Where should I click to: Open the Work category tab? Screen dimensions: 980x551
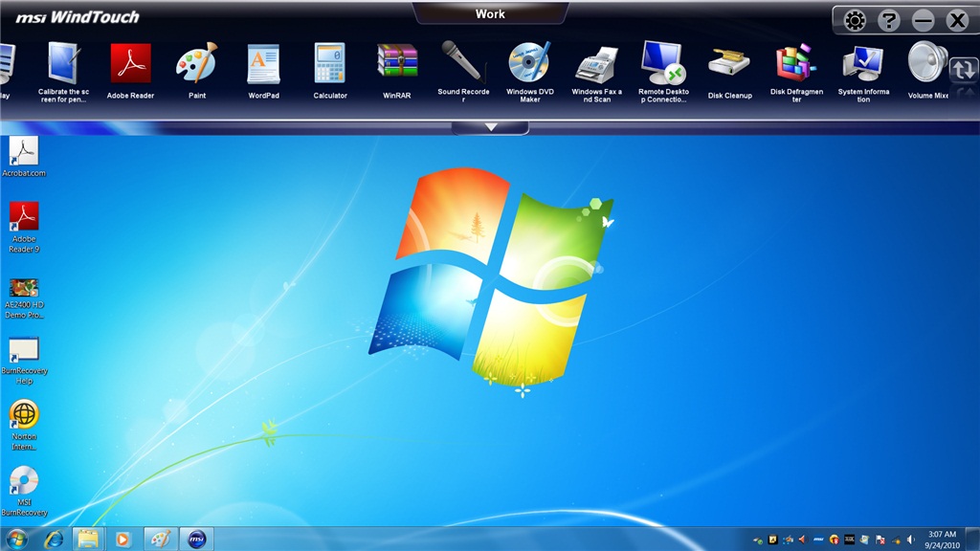tap(490, 14)
